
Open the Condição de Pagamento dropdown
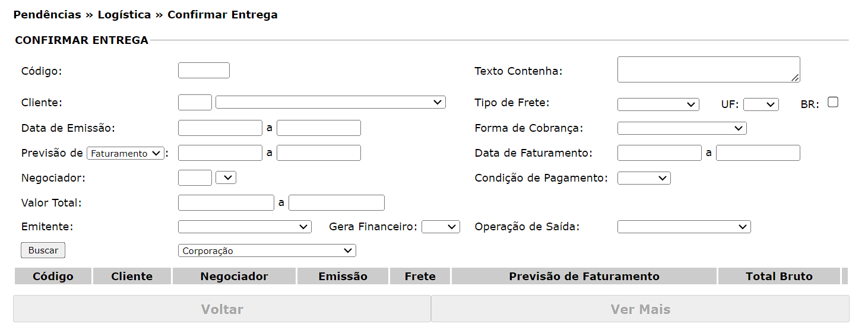[644, 178]
